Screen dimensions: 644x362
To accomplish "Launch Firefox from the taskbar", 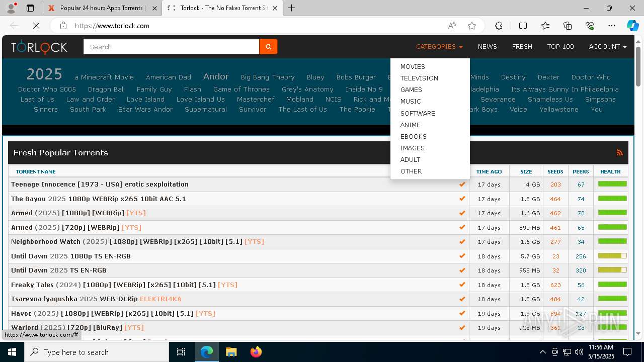I will [256, 352].
